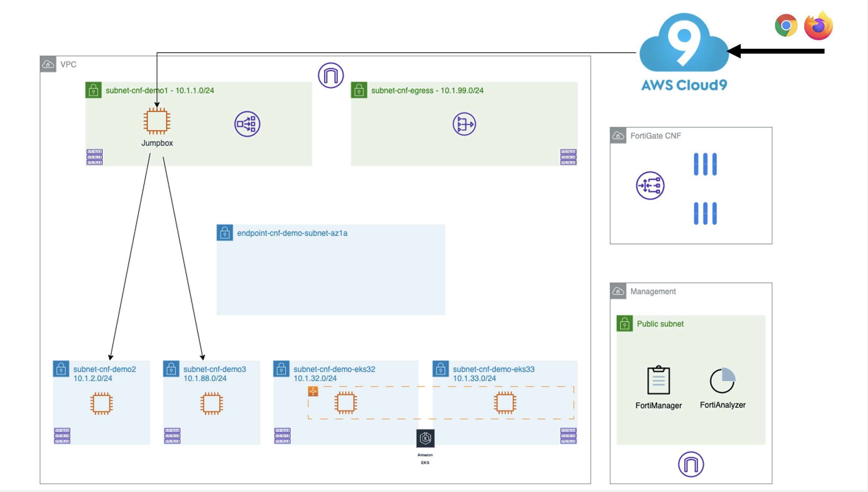Click the VPC cloud icon label
Viewport: 868px width, 492px height.
point(48,64)
